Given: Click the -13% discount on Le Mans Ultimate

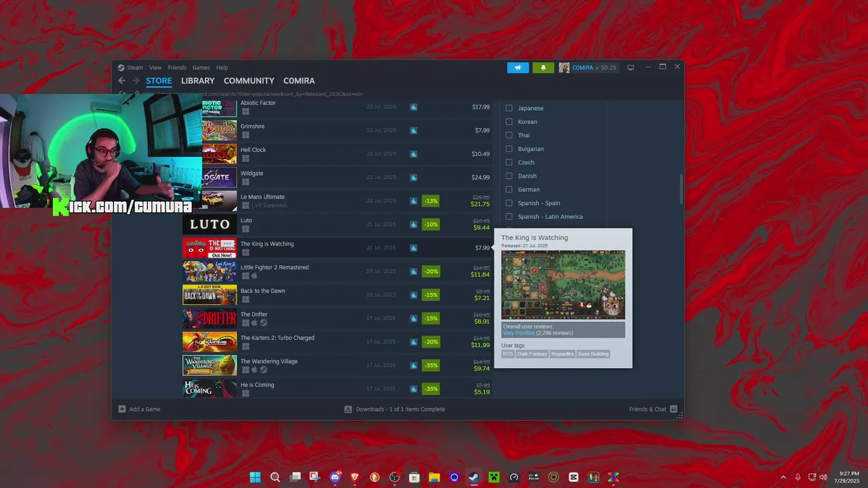Looking at the screenshot, I should (x=431, y=201).
